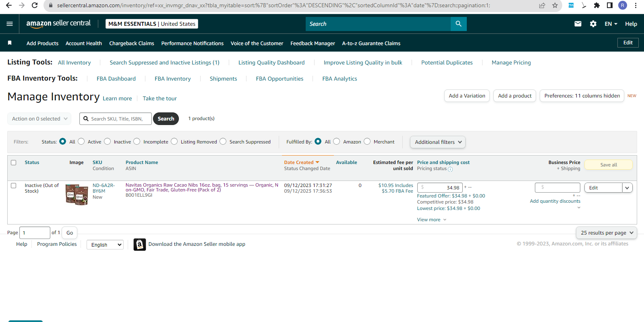Click the Business Price input field
Viewport: 644px width, 322px height.
coord(557,187)
